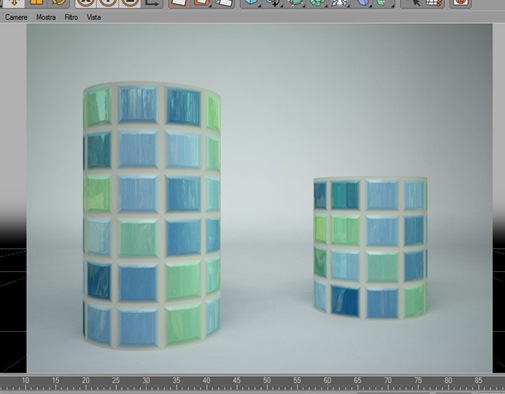Select the Rotate tool icon

[59, 3]
